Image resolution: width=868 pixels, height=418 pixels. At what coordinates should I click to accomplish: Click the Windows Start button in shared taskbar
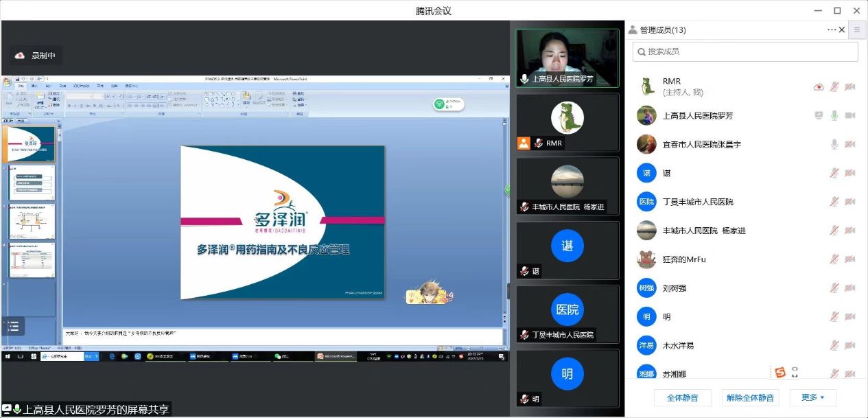coord(9,357)
